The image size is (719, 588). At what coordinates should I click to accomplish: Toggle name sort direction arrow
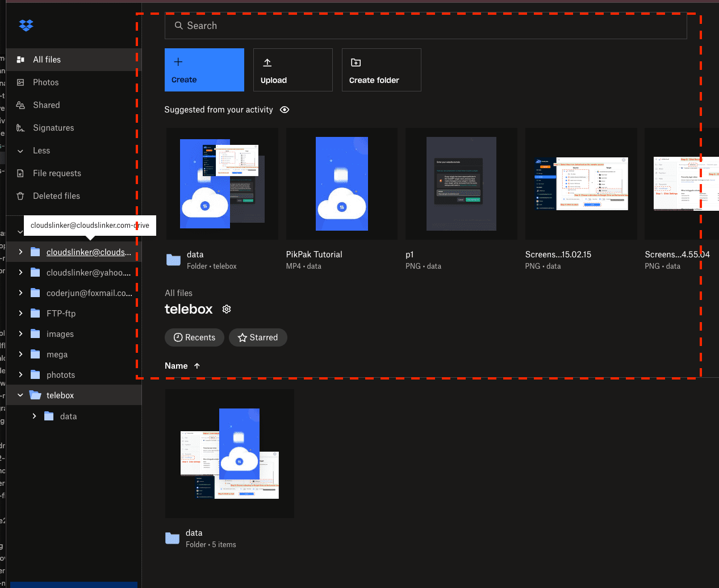pyautogui.click(x=197, y=366)
